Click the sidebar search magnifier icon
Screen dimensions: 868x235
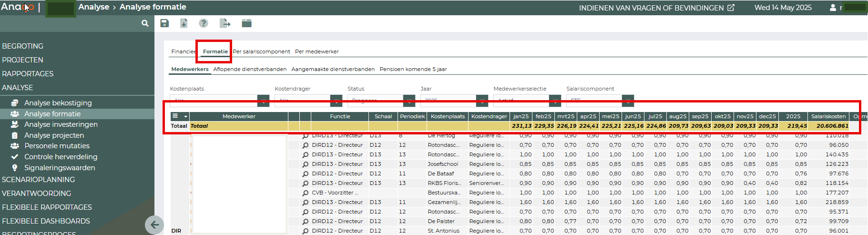click(145, 23)
